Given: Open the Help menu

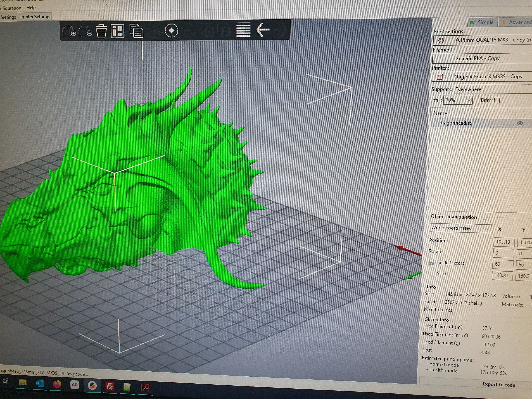Looking at the screenshot, I should tap(31, 8).
